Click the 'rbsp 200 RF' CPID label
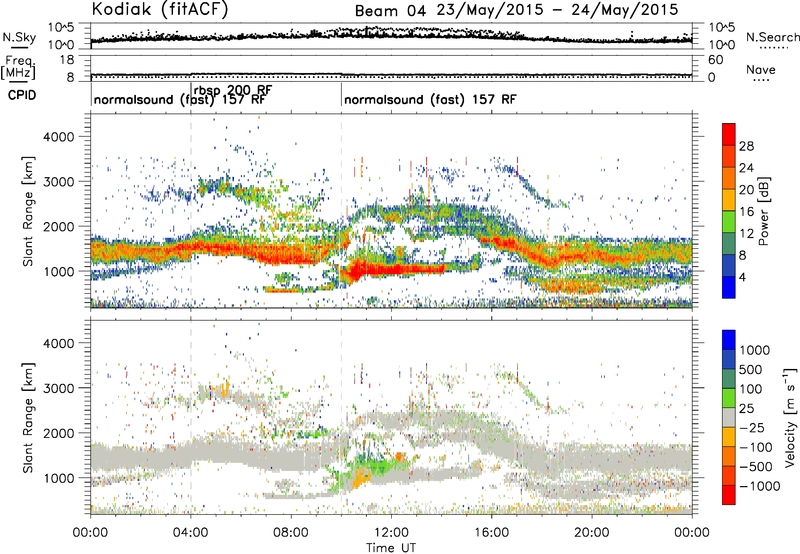The height and width of the screenshot is (554, 800). point(233,90)
